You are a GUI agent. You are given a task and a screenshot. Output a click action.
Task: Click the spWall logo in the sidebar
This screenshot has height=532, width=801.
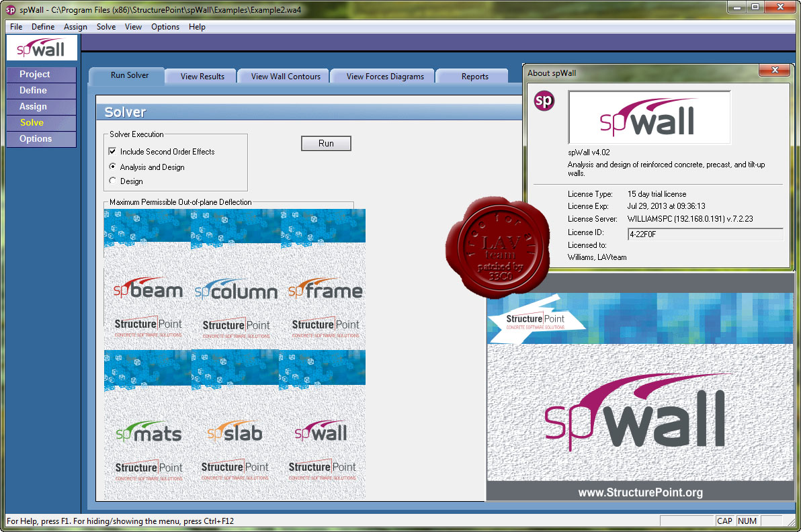click(x=42, y=48)
